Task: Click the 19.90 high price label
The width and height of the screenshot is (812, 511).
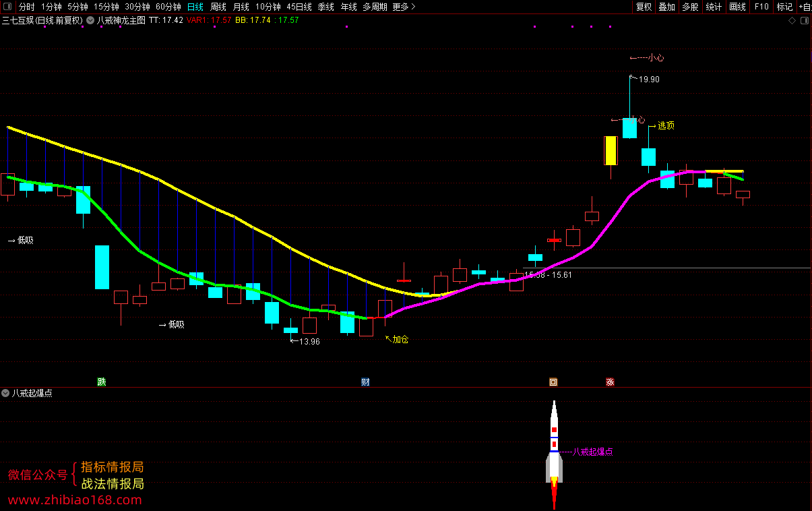Action: pos(649,80)
